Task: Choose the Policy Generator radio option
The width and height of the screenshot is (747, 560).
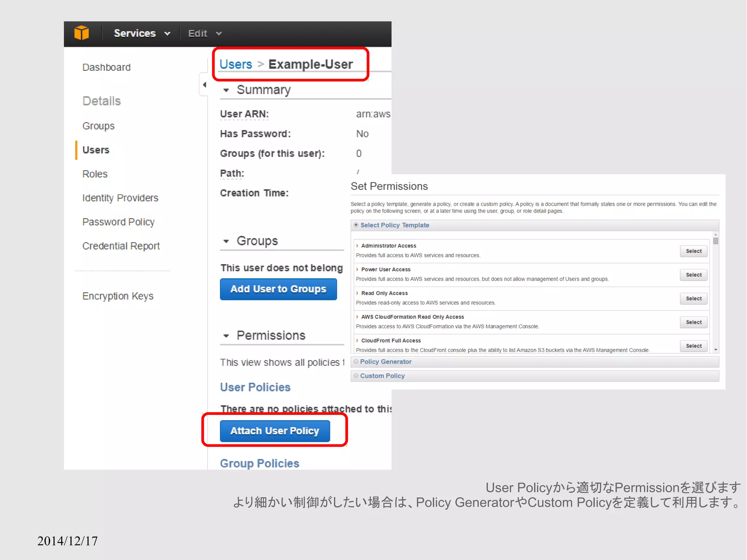Action: [356, 362]
